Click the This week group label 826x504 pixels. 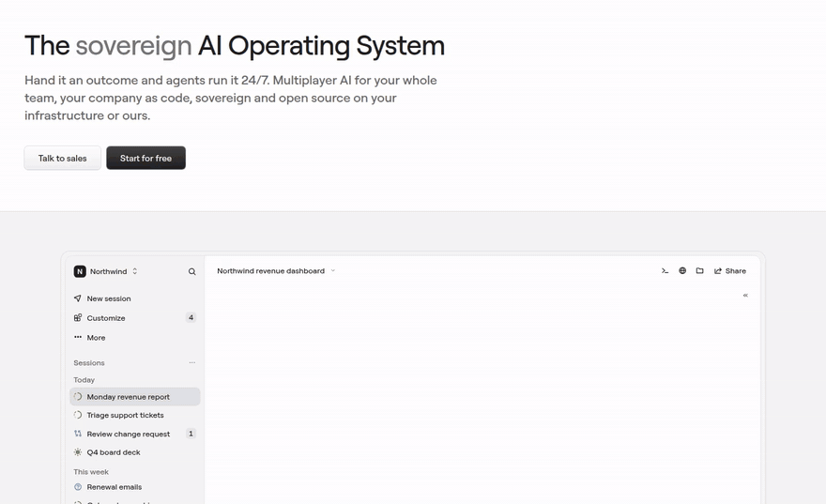coord(91,472)
